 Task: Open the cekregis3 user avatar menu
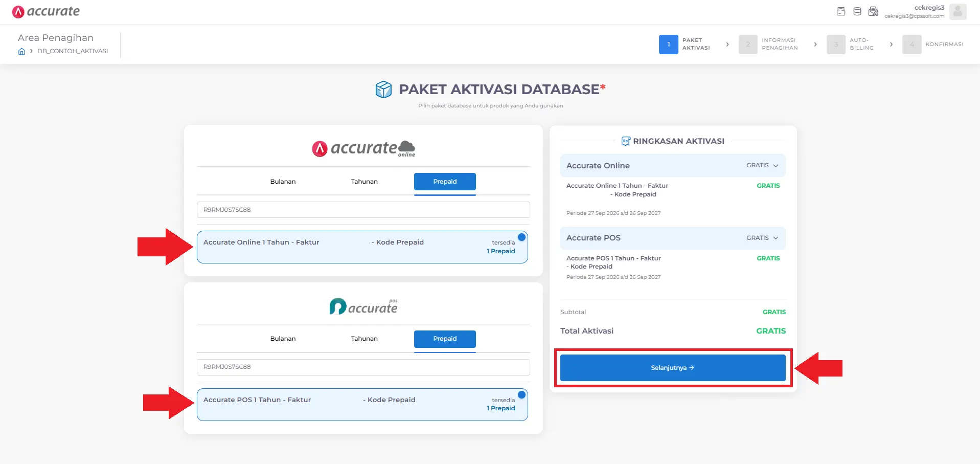pos(958,12)
